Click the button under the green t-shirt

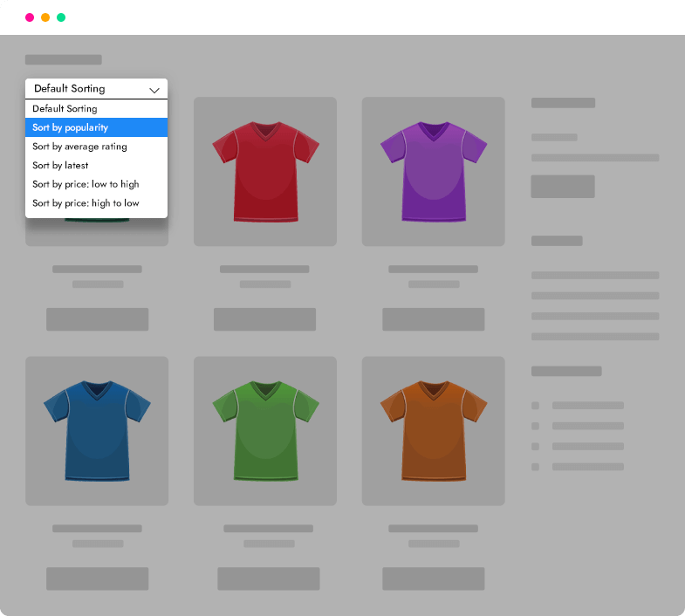pyautogui.click(x=269, y=578)
